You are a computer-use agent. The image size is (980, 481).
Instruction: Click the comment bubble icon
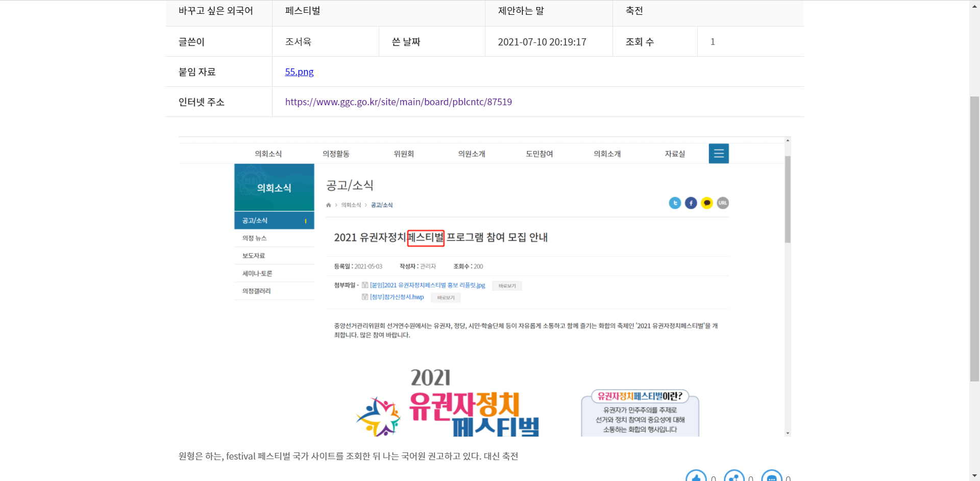[x=771, y=477]
